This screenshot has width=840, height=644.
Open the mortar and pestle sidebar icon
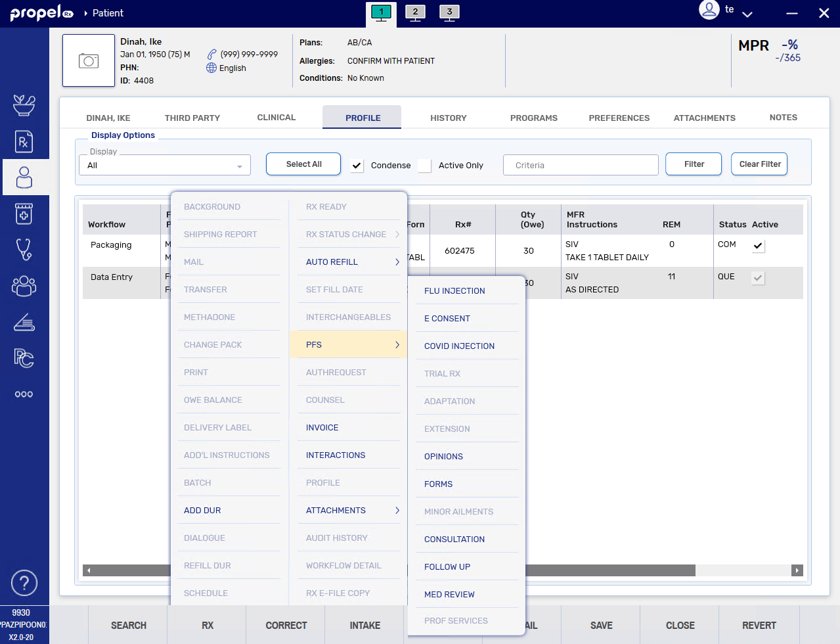coord(24,105)
